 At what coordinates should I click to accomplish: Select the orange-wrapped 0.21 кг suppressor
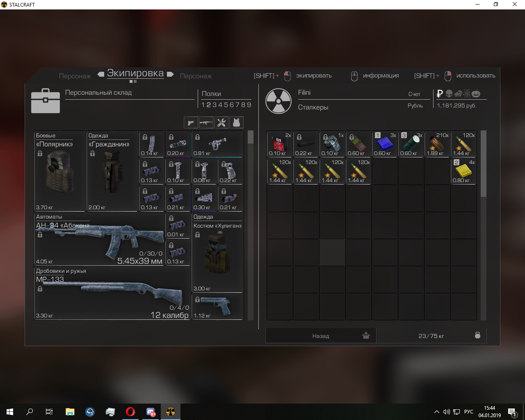231,198
